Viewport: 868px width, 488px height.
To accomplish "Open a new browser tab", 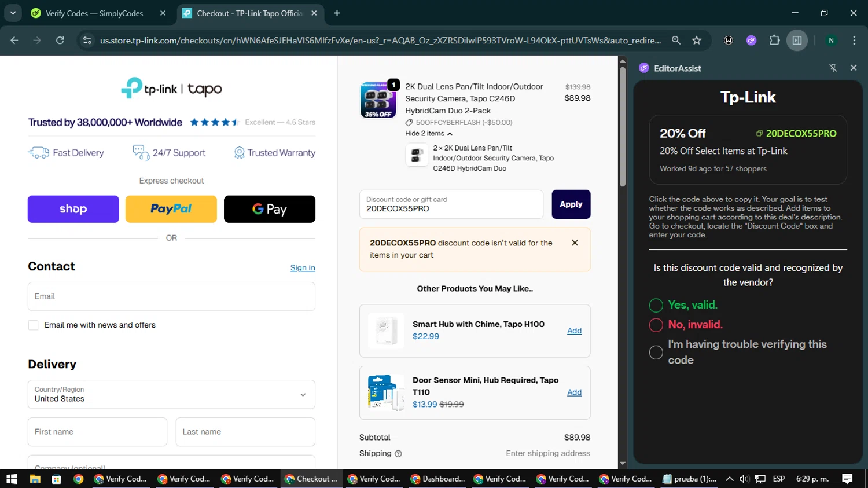I will pyautogui.click(x=337, y=13).
